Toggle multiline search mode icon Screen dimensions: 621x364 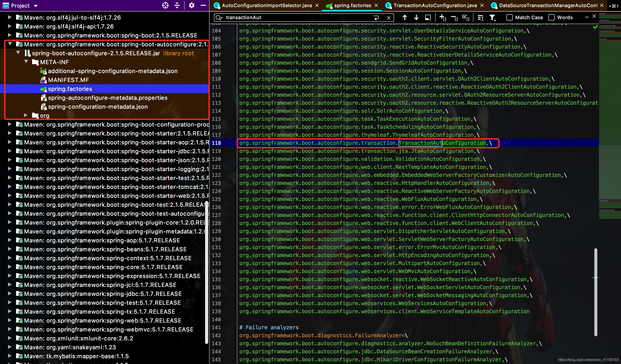(481, 17)
